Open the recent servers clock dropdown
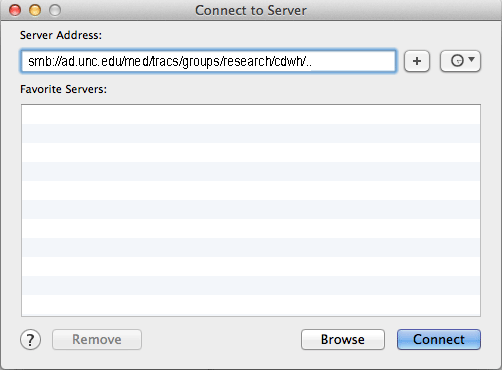 pos(460,61)
